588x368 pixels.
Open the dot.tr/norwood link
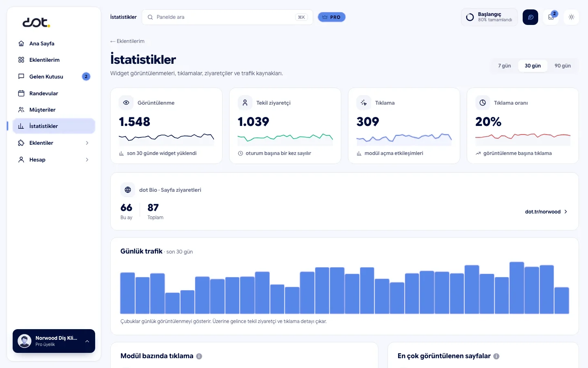pos(546,212)
